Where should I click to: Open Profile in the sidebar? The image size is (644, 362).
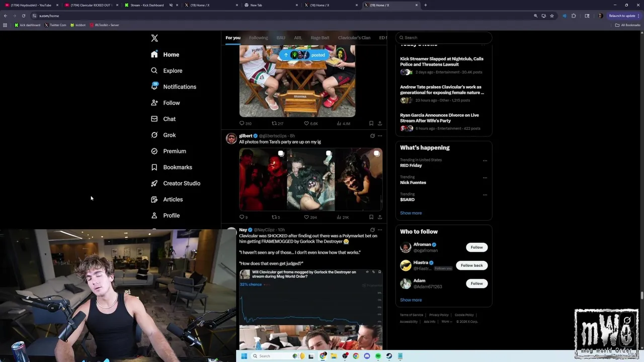tap(165, 215)
